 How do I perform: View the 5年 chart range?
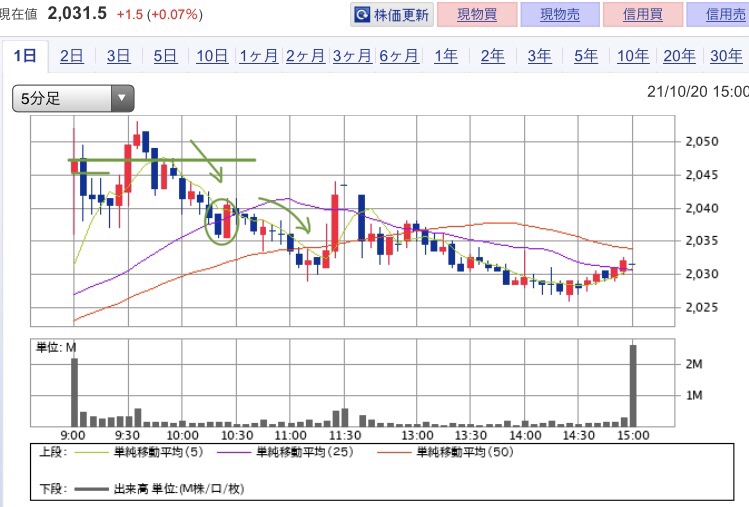[x=586, y=56]
